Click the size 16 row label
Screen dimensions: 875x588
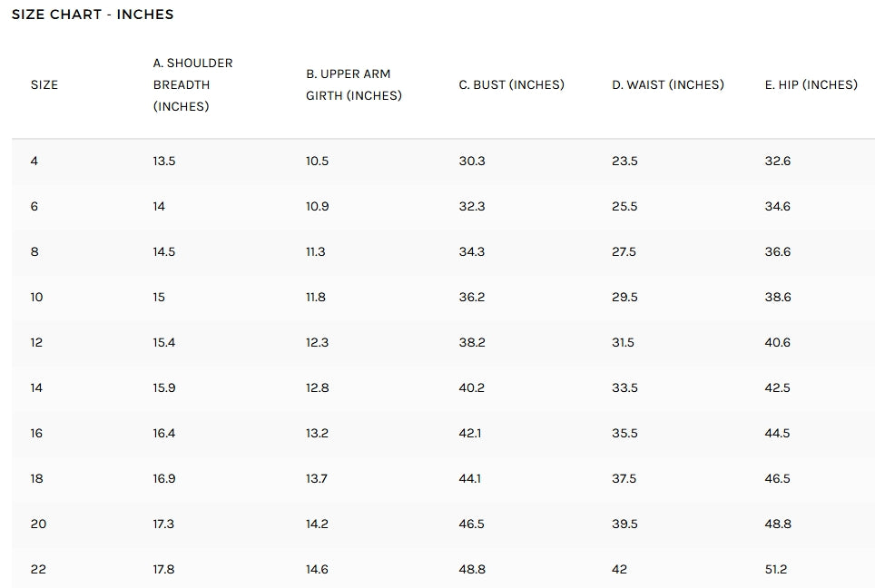click(x=36, y=433)
